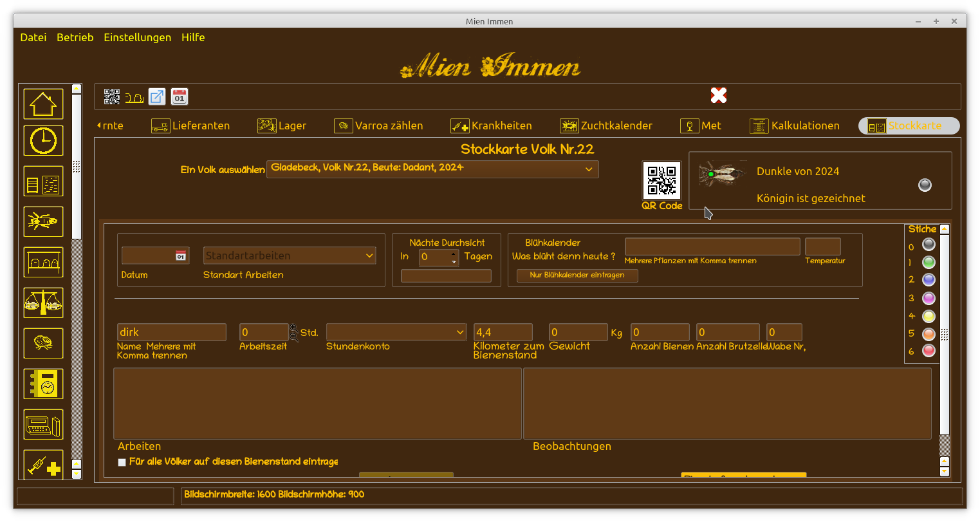
Task: Click the balance scales sidebar icon
Action: [43, 303]
